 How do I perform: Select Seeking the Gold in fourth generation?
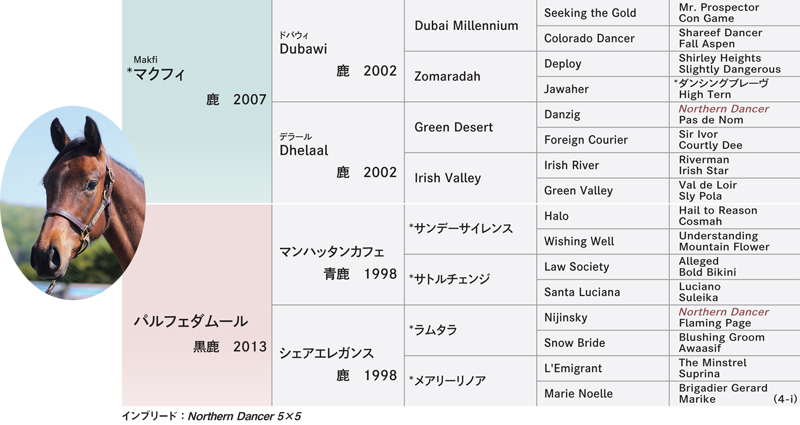pyautogui.click(x=592, y=12)
